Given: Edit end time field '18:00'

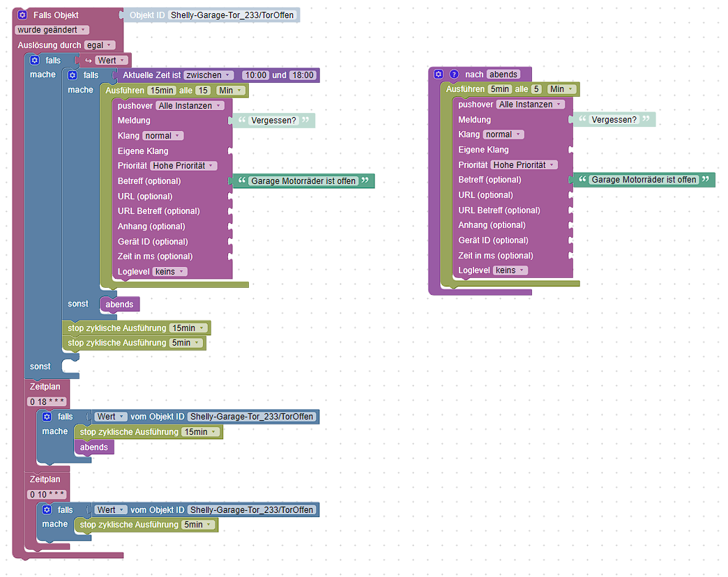Looking at the screenshot, I should tap(303, 75).
